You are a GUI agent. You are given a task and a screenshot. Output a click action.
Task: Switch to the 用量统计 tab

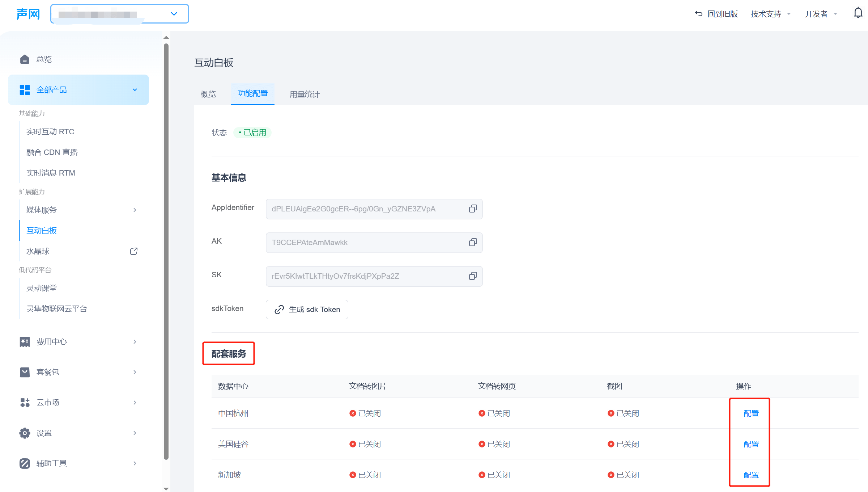pyautogui.click(x=305, y=94)
